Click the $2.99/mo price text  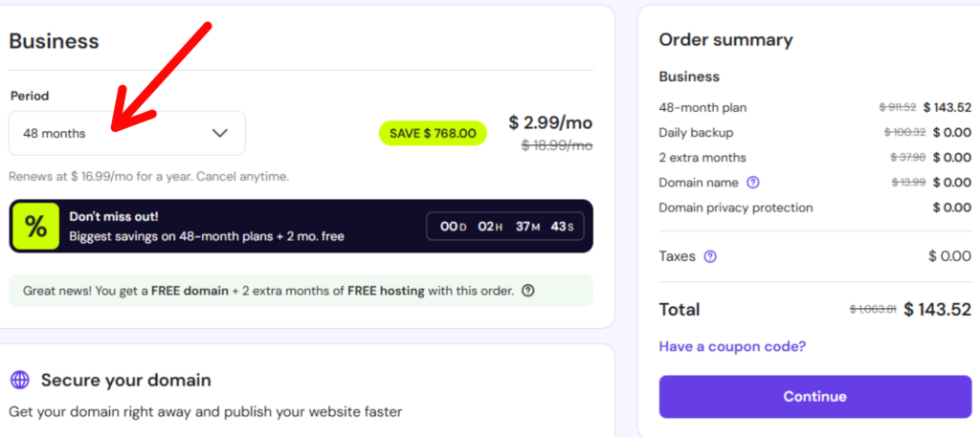550,122
